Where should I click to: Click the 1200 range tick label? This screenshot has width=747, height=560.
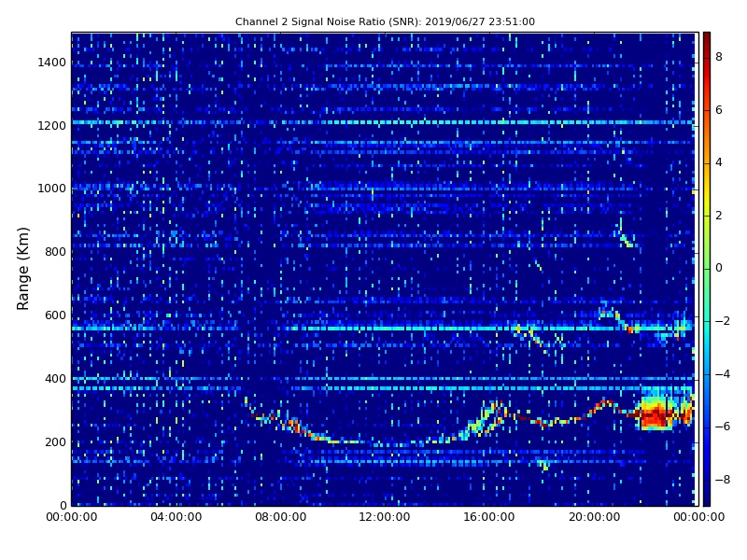[x=52, y=126]
